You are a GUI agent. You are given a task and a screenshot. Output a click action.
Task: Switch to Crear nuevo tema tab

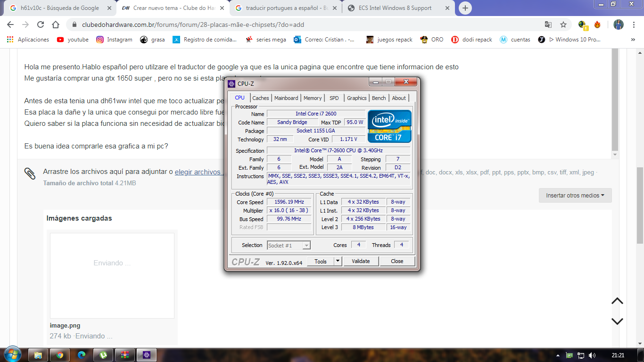coord(173,8)
